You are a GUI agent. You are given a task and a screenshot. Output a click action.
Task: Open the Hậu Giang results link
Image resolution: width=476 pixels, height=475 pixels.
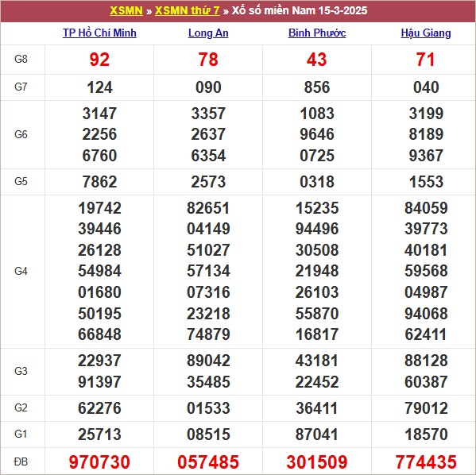(426, 33)
